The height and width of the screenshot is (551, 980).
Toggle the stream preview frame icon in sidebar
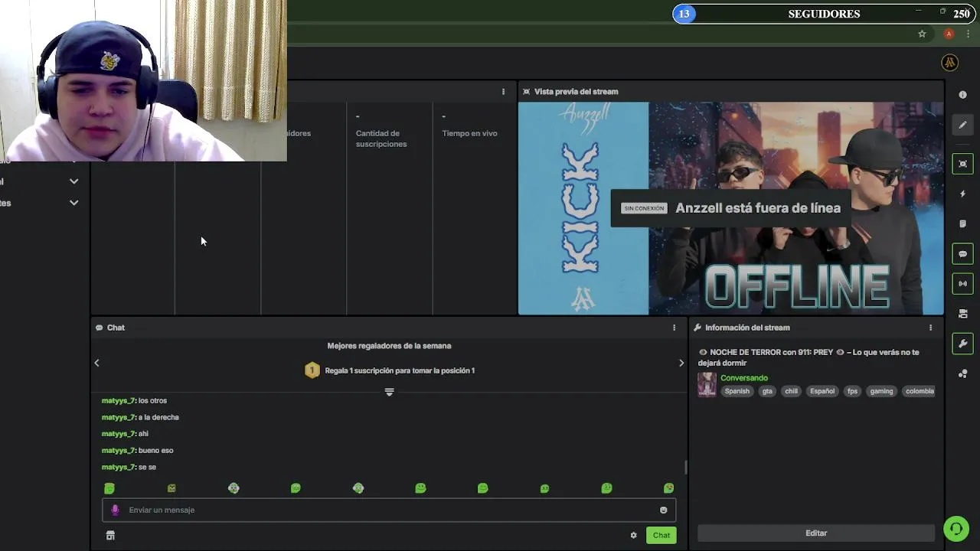962,164
